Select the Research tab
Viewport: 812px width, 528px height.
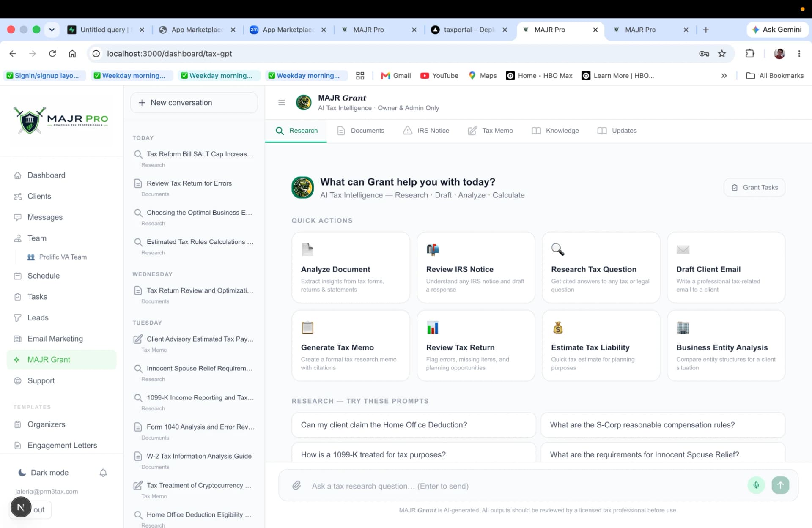pos(296,131)
